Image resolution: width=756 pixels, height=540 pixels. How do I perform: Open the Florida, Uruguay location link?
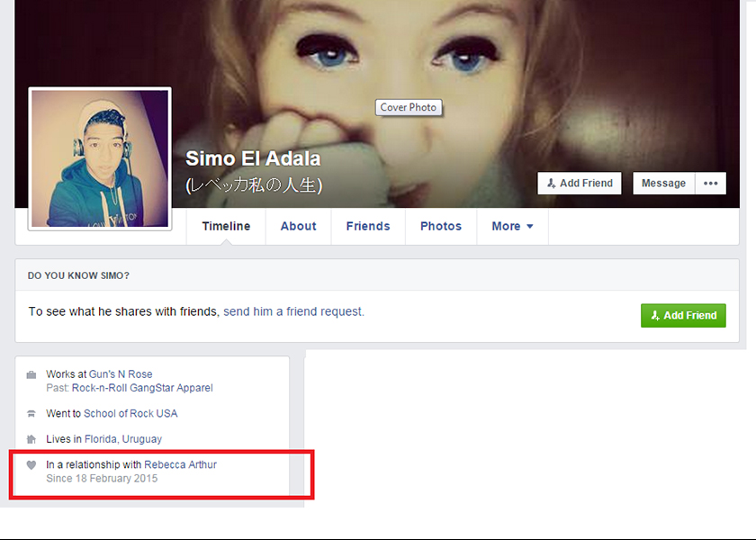pyautogui.click(x=123, y=439)
